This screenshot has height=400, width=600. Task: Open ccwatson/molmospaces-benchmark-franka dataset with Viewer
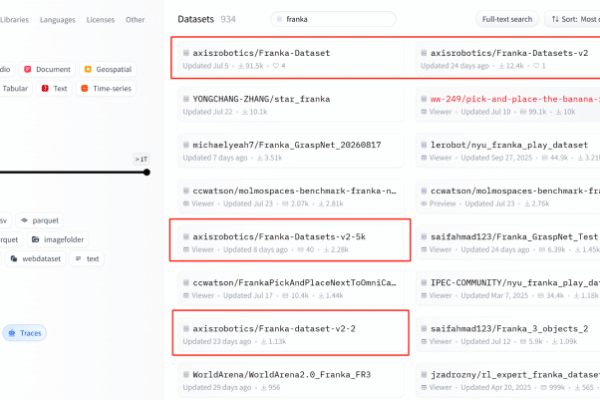pyautogui.click(x=291, y=196)
